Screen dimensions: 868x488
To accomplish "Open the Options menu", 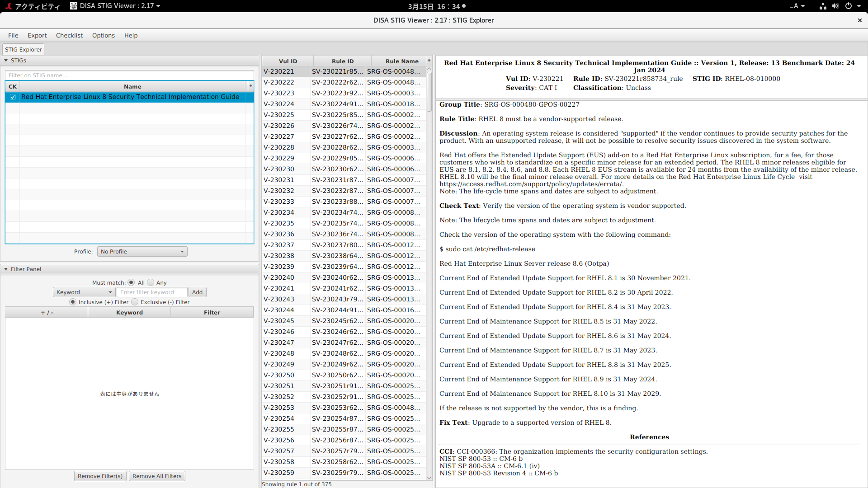I will click(x=104, y=35).
